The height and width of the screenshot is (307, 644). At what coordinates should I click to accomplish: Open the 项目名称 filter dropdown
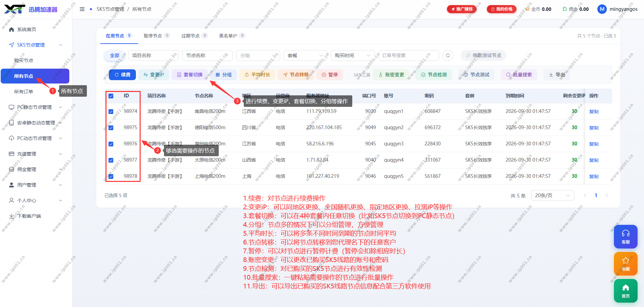[x=153, y=55]
